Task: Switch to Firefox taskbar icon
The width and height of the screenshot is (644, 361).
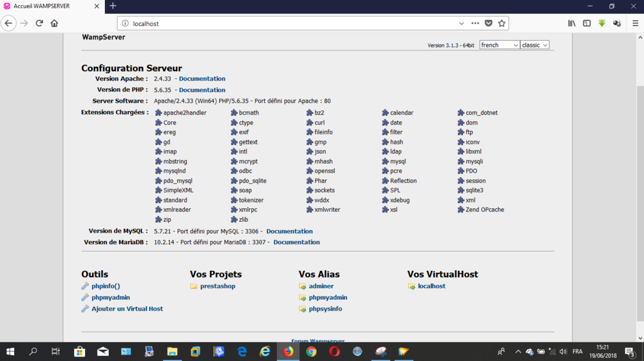Action: [x=288, y=351]
